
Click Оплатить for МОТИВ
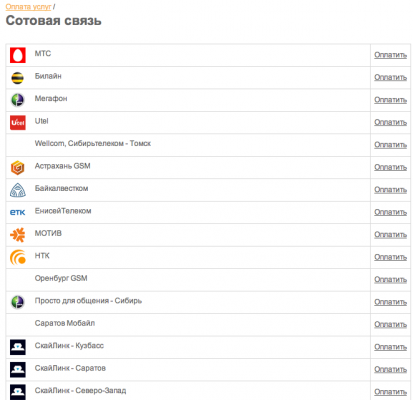pos(390,235)
